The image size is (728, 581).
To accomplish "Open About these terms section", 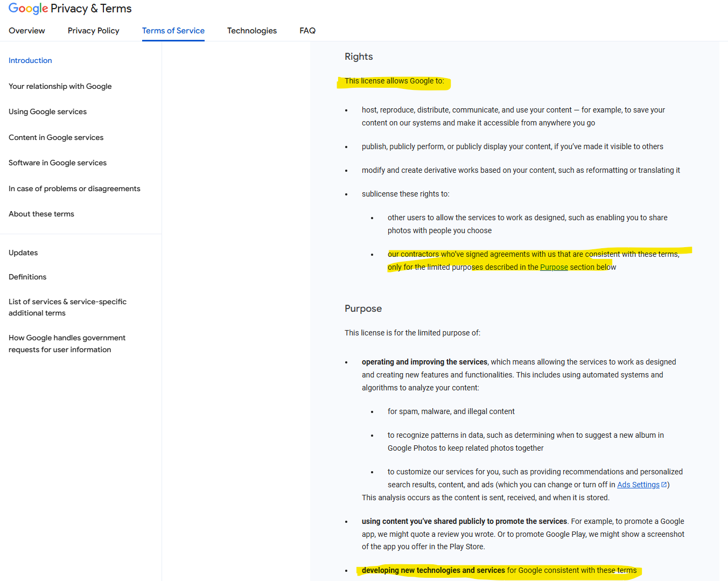I will click(x=41, y=214).
